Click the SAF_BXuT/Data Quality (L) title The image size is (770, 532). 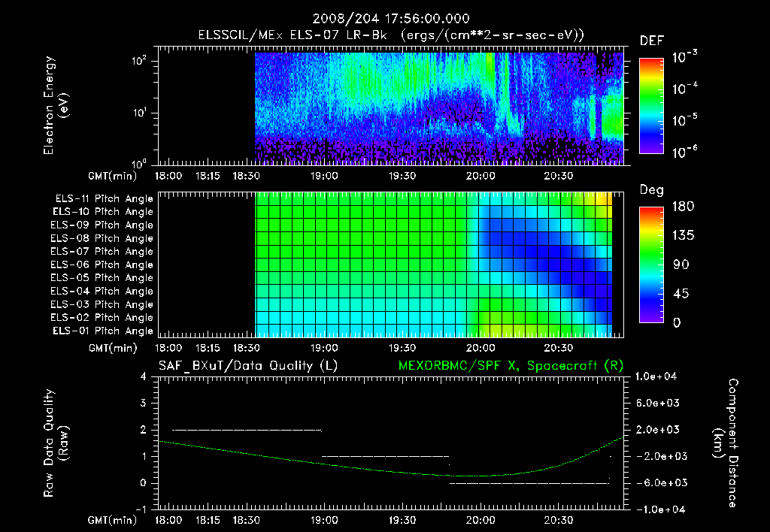(x=248, y=366)
